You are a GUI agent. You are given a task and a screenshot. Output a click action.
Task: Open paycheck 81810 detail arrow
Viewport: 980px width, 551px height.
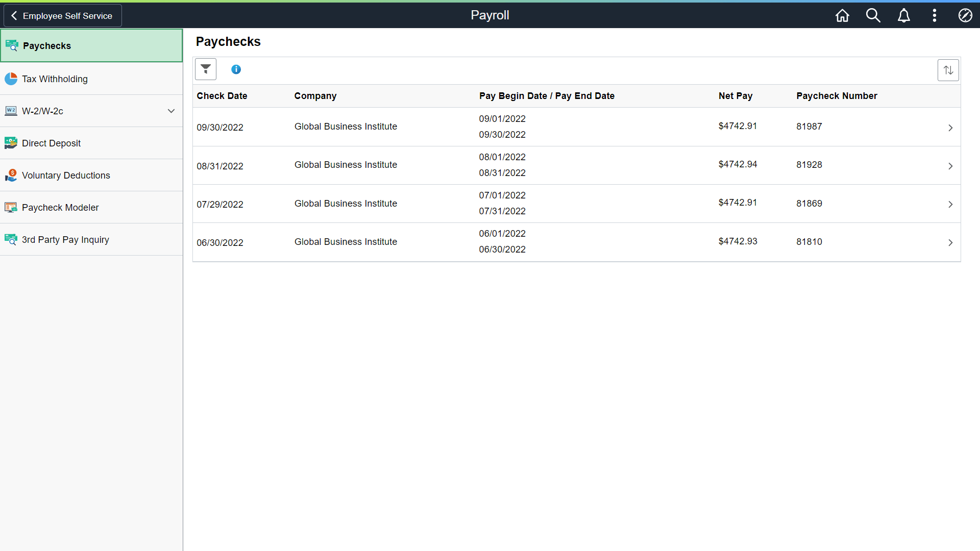pos(950,242)
